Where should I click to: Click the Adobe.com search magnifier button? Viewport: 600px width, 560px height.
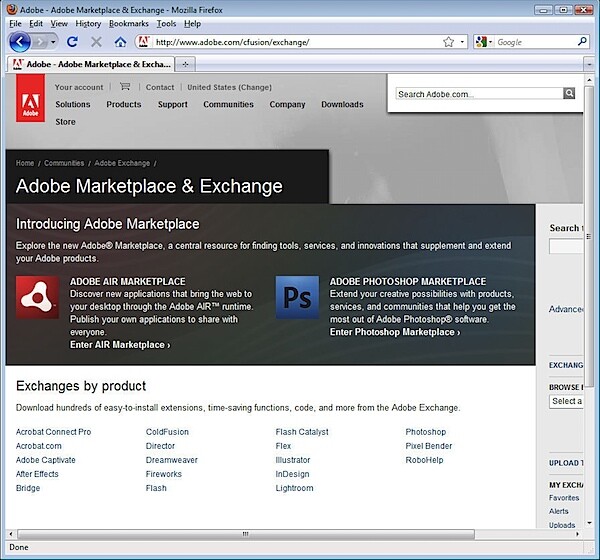(x=569, y=93)
